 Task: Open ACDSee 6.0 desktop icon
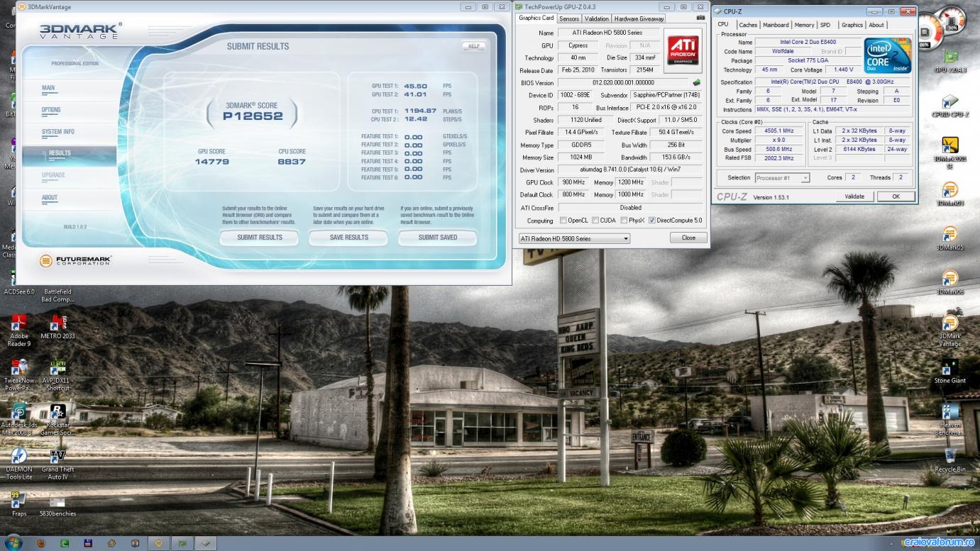[19, 291]
